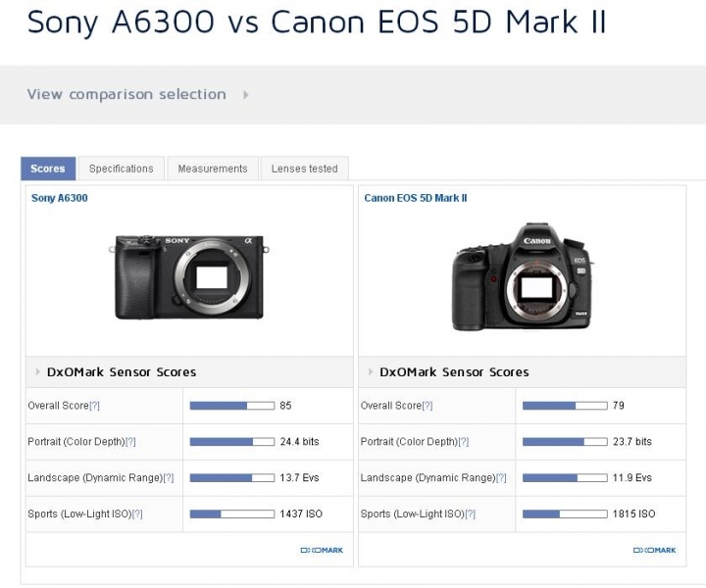Open help for Sony Landscape Dynamic Range

(x=169, y=478)
